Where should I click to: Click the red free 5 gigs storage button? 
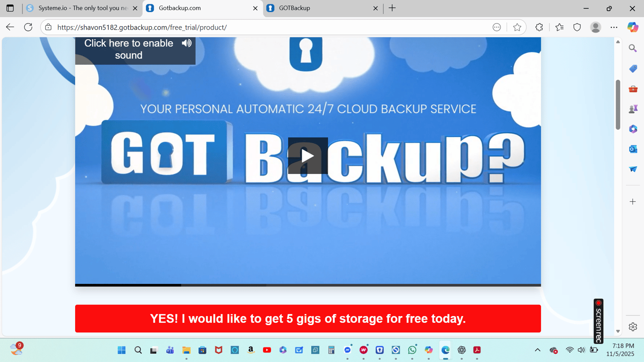point(308,319)
